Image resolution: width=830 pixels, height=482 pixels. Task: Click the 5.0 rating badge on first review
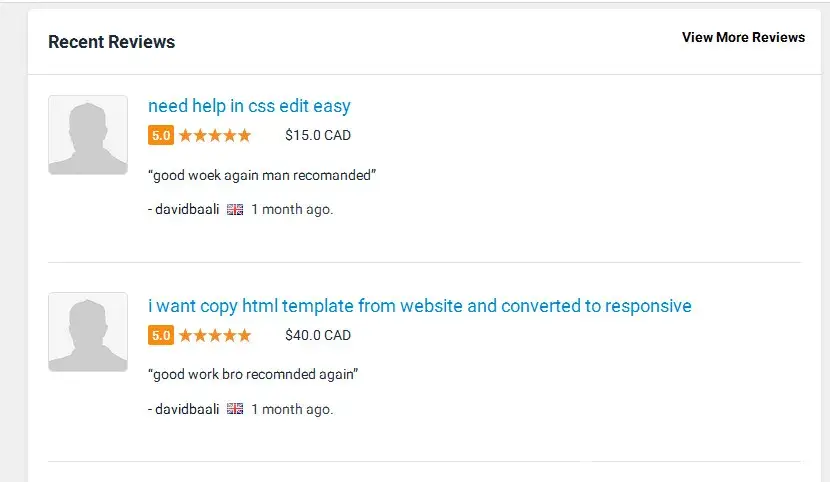161,136
